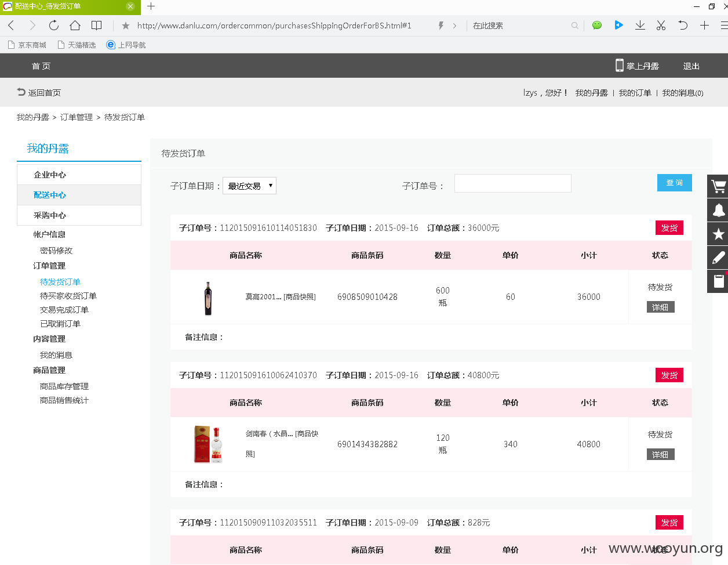Click the 剑南春 product thumbnail
Screen dimensions: 728x565
point(208,444)
